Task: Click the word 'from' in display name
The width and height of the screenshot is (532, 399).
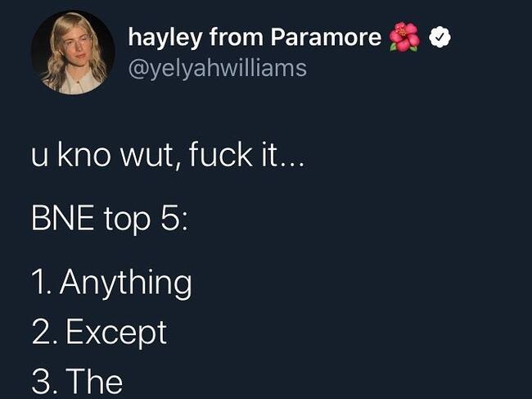Action: (237, 37)
